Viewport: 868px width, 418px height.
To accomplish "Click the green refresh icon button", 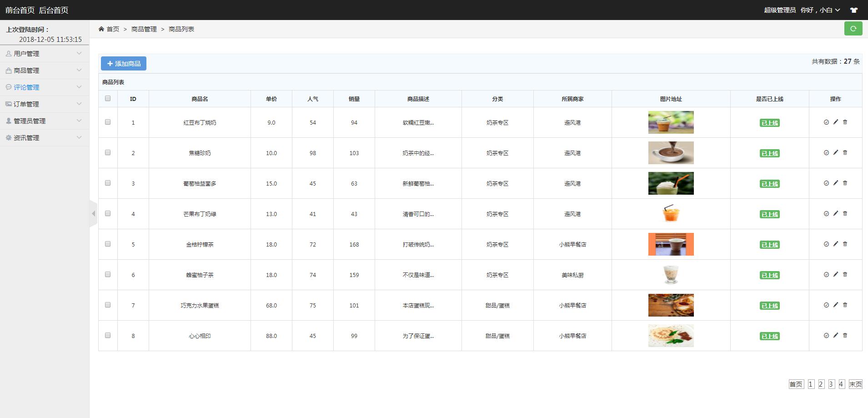I will [x=853, y=29].
